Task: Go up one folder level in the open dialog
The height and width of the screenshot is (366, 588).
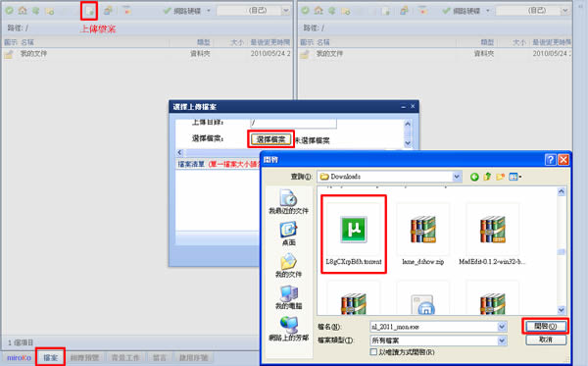Action: click(487, 177)
